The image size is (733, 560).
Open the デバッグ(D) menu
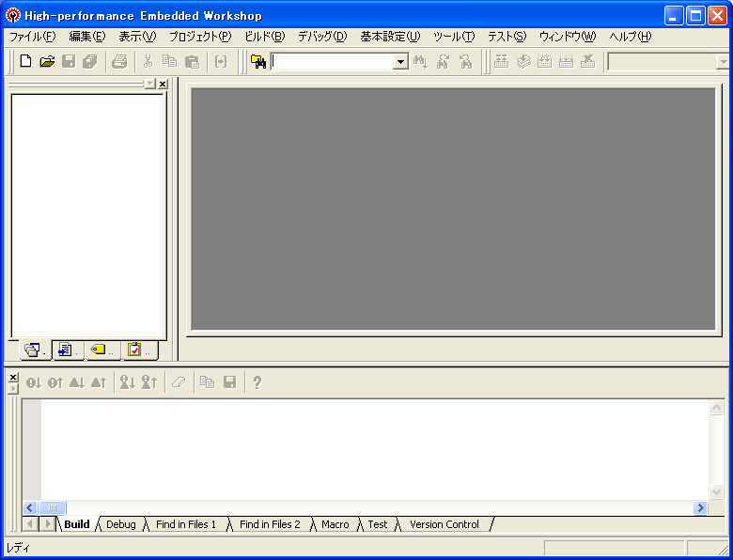pyautogui.click(x=321, y=37)
